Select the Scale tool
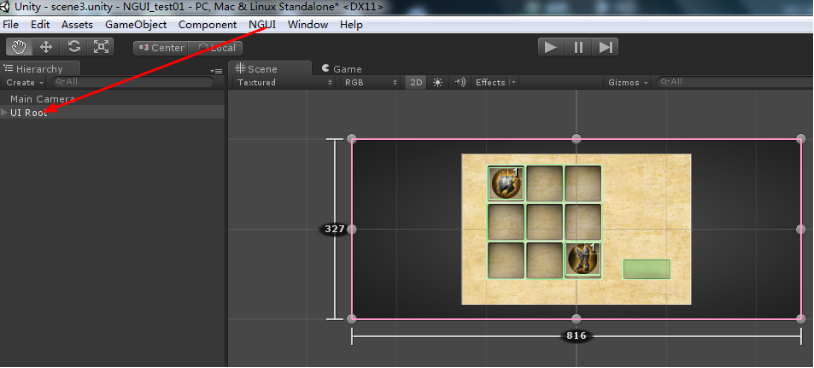 coord(101,47)
